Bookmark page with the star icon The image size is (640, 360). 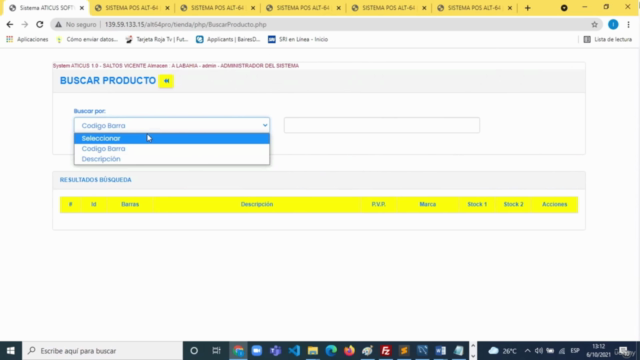[594, 24]
